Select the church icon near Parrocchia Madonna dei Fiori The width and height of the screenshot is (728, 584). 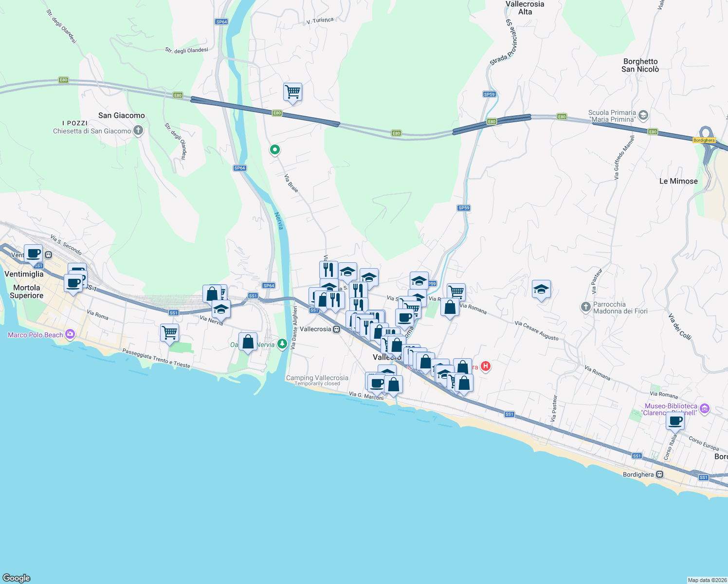point(586,307)
